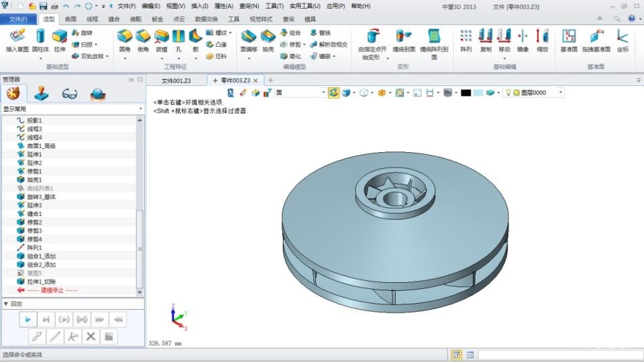Toggle the highlighted yellow display mode button

coord(333,92)
